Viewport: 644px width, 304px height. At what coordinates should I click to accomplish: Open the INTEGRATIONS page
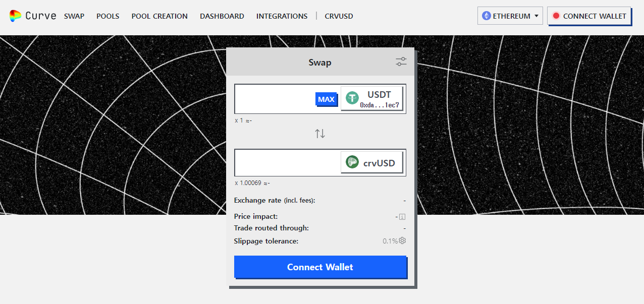pyautogui.click(x=282, y=16)
